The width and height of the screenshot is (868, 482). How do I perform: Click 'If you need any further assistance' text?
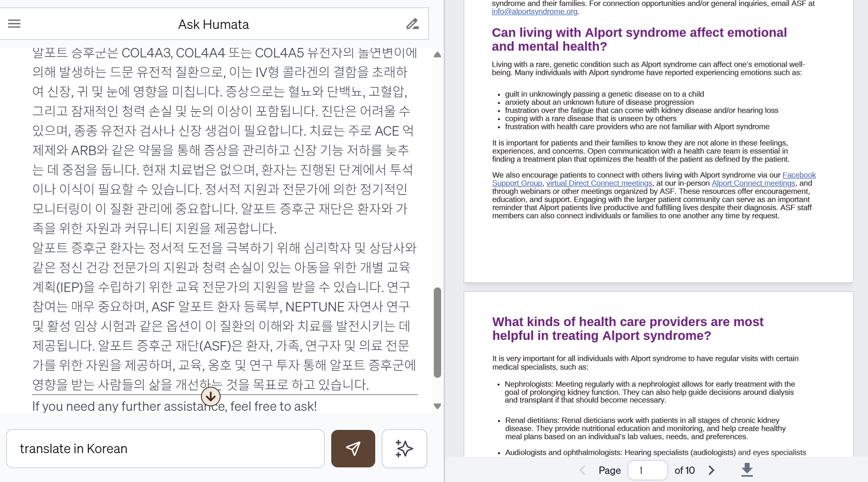click(174, 406)
